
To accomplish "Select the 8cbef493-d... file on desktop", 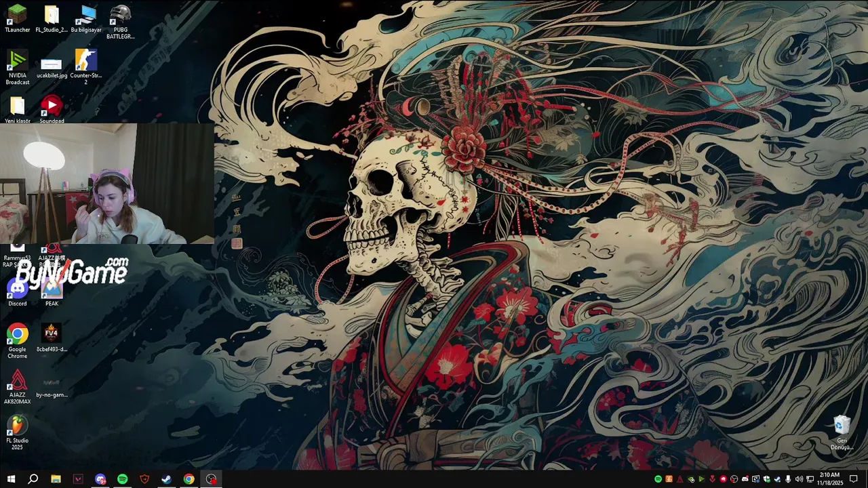I will coord(52,338).
